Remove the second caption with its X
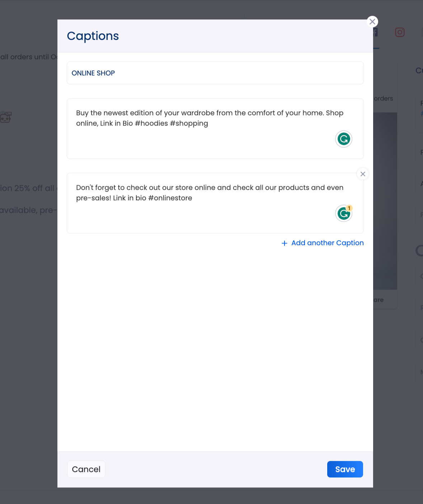This screenshot has height=504, width=423. (x=363, y=174)
